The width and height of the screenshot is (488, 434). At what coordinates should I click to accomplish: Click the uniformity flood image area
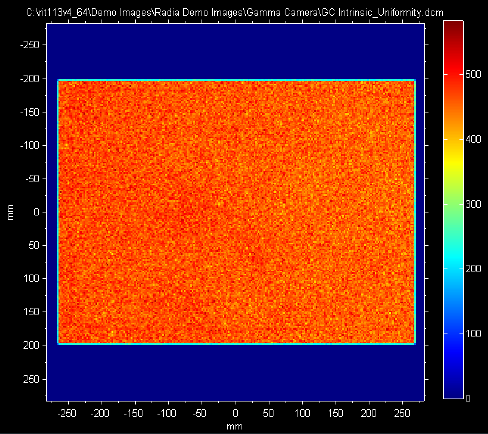point(236,212)
